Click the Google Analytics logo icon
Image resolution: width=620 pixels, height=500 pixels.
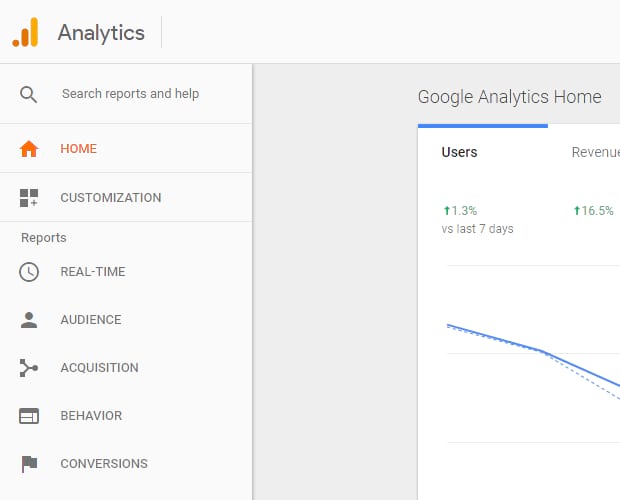tap(25, 32)
